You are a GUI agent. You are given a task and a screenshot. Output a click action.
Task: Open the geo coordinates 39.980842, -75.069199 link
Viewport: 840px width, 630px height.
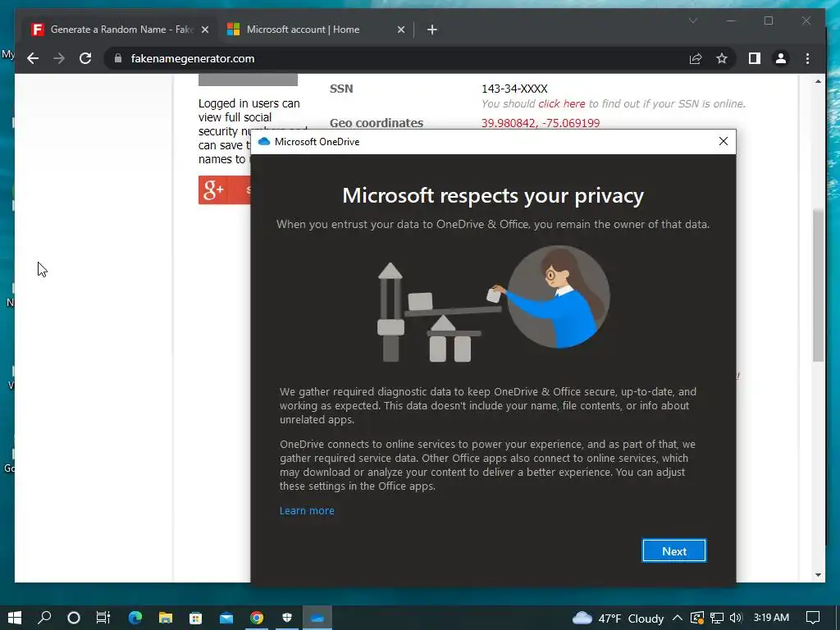541,123
